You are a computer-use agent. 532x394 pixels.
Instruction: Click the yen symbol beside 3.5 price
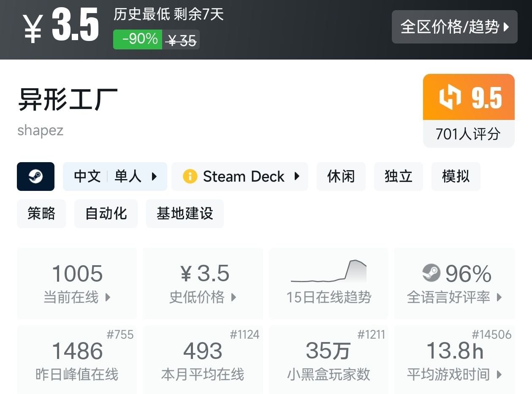(33, 29)
